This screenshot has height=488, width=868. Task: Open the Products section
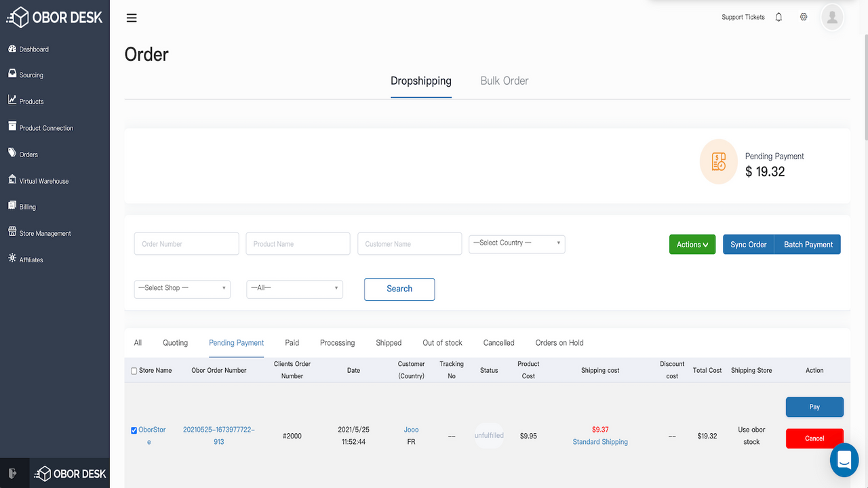tap(32, 101)
